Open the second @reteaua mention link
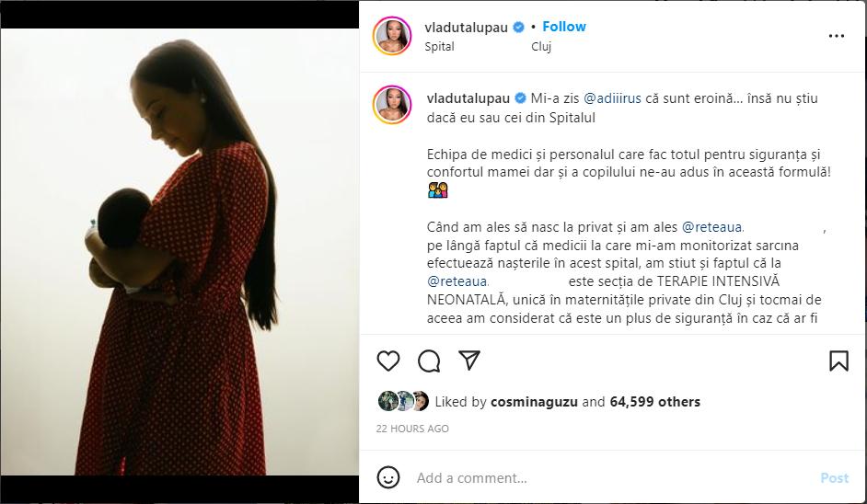Viewport: 867px width, 504px height. pyautogui.click(x=457, y=281)
